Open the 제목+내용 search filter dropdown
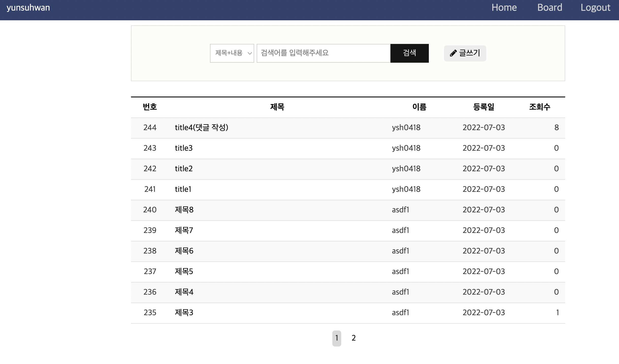Image resolution: width=619 pixels, height=364 pixels. (x=231, y=53)
